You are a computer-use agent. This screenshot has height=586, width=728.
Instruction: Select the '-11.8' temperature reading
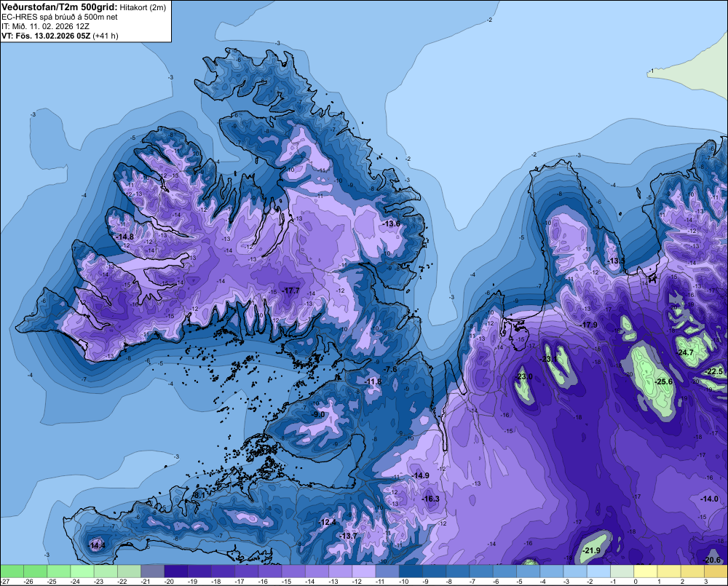(x=373, y=381)
